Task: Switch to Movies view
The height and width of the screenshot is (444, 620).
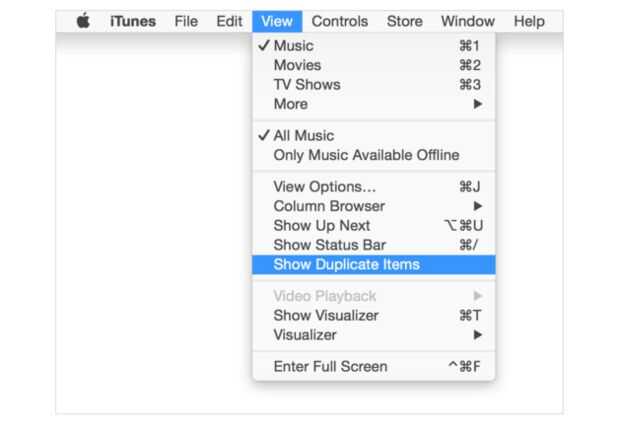Action: click(x=296, y=65)
